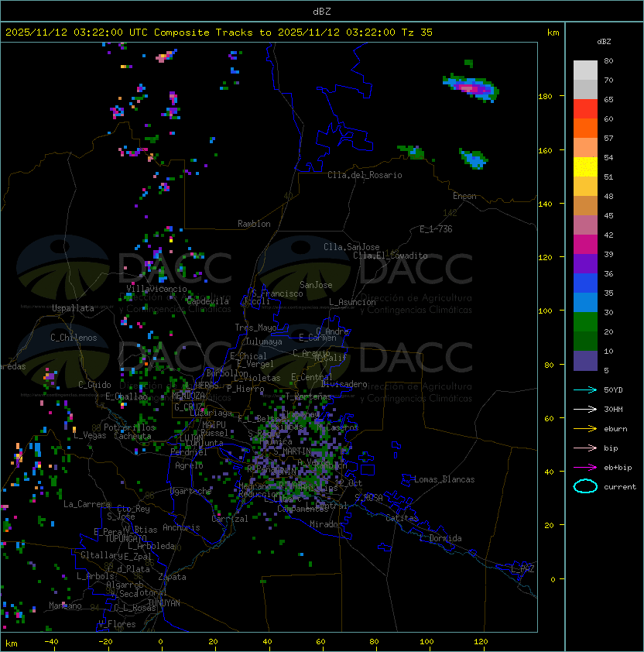The height and width of the screenshot is (652, 644).
Task: Click the pink-yellow echo at top center-left
Action: point(166,56)
